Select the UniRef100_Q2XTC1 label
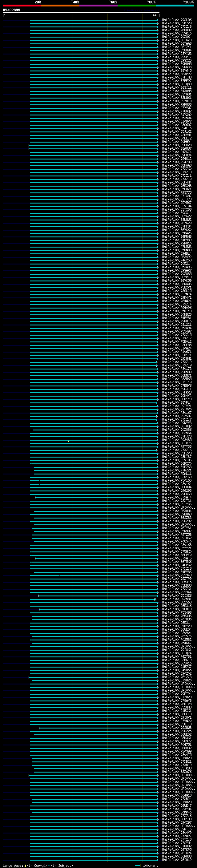Viewport: 197px width, 868px height. click(177, 501)
